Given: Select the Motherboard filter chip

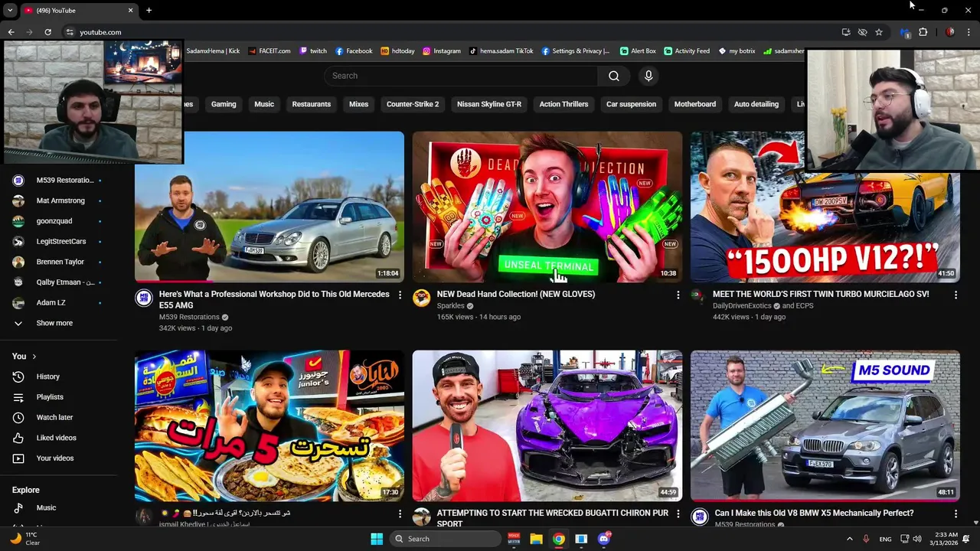Looking at the screenshot, I should pos(695,104).
